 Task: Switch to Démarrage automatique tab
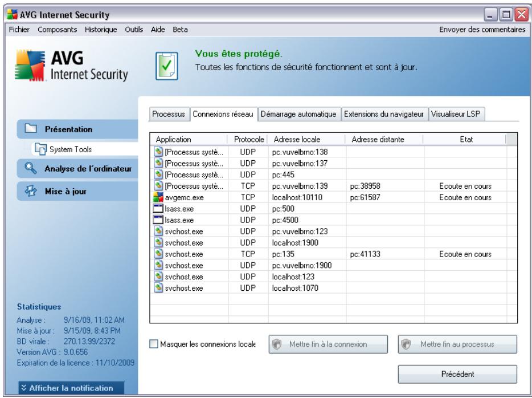pyautogui.click(x=298, y=114)
